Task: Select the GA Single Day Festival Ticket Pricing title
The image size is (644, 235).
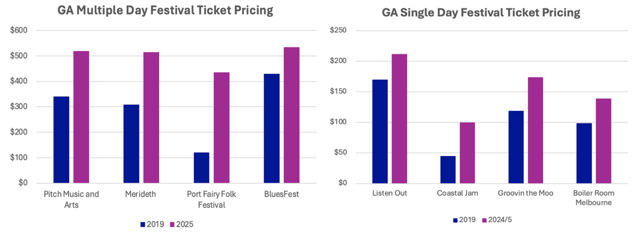Action: pyautogui.click(x=481, y=13)
